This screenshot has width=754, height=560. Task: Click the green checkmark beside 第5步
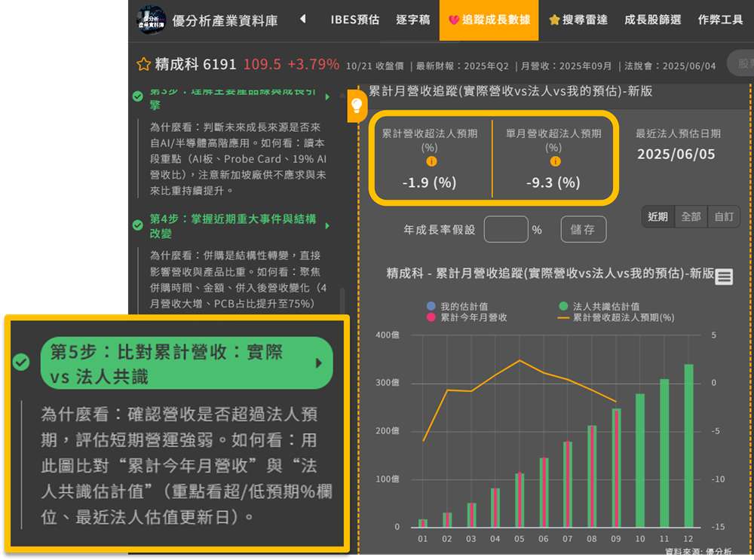pos(21,363)
